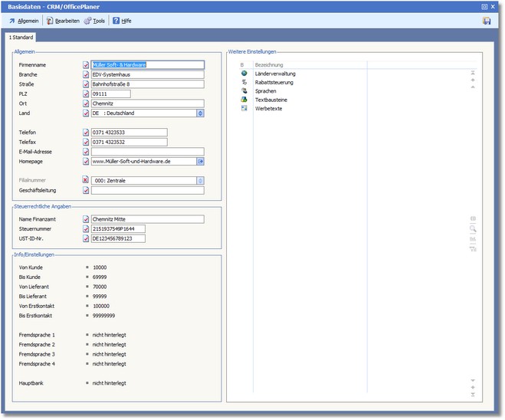This screenshot has height=420, width=505.
Task: Open the Tools menu
Action: 94,21
